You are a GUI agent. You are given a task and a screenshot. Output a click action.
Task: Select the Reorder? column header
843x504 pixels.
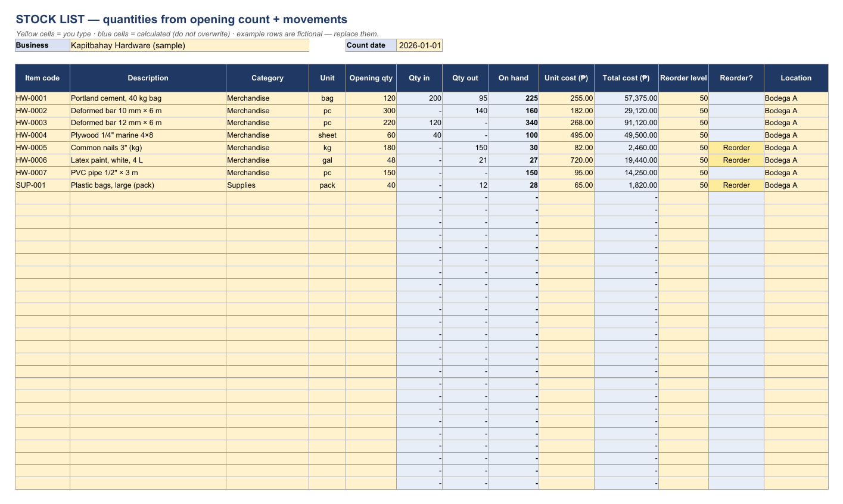pyautogui.click(x=736, y=78)
